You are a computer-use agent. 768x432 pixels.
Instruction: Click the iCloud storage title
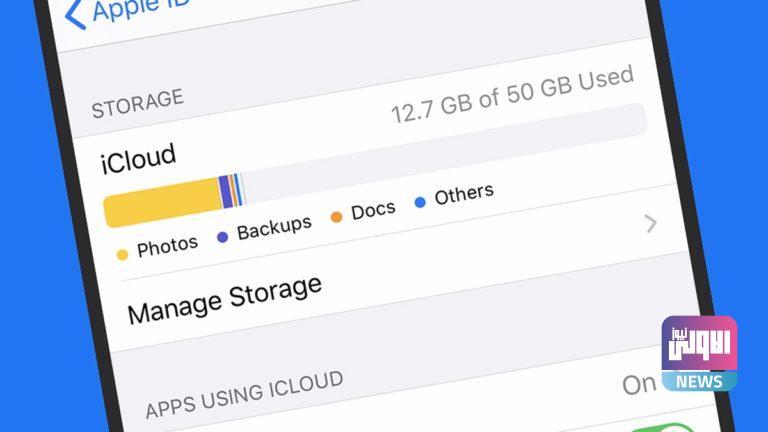(138, 159)
